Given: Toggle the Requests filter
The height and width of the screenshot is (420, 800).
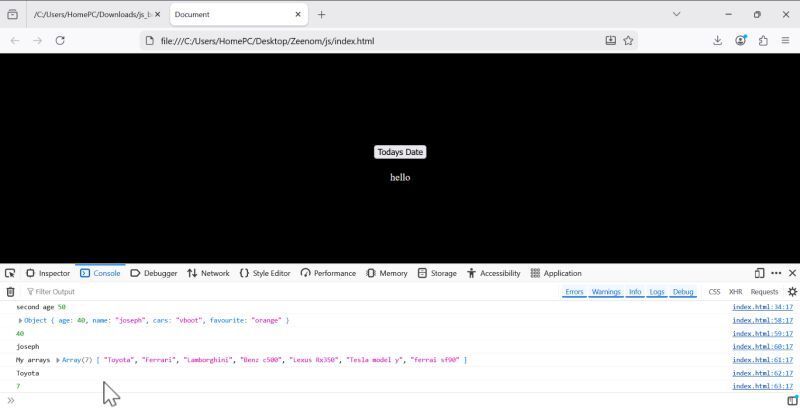Looking at the screenshot, I should (764, 292).
